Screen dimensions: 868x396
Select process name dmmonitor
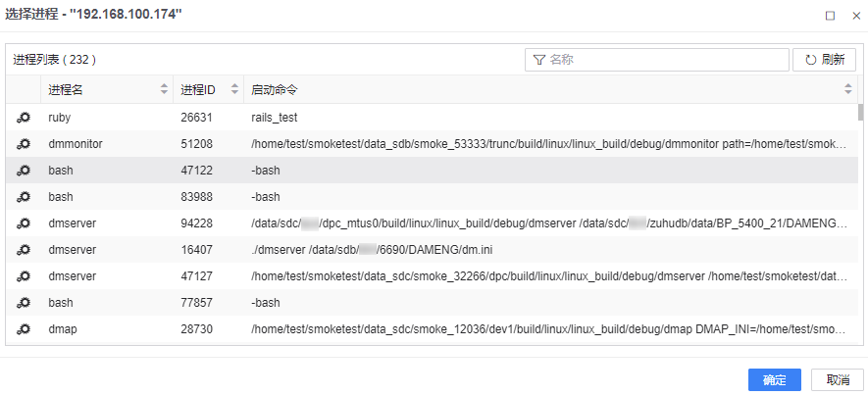click(76, 144)
